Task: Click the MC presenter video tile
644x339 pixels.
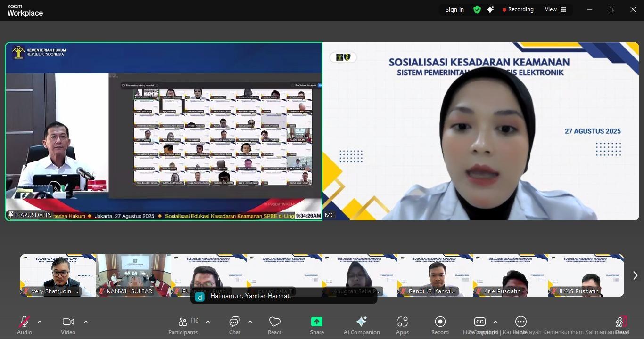Action: 481,131
